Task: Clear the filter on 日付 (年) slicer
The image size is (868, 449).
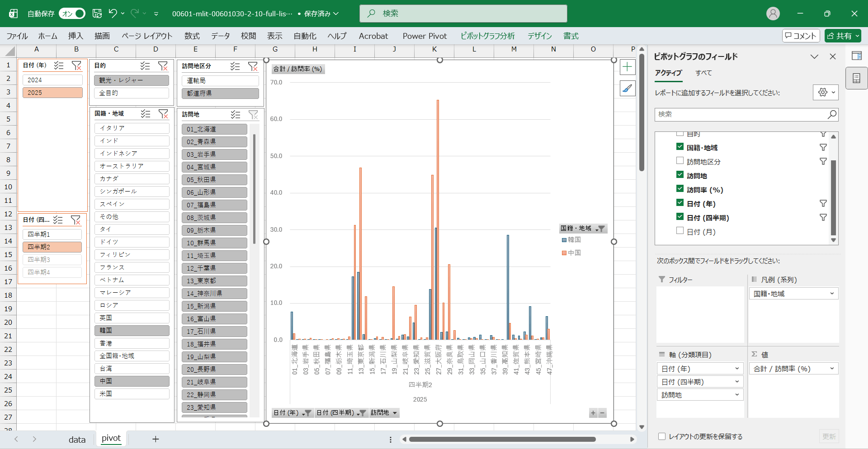Action: (x=77, y=65)
